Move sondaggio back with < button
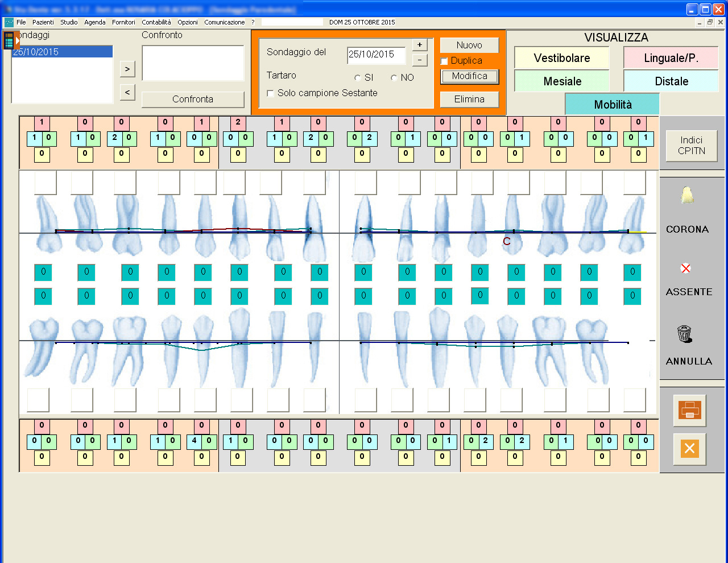The width and height of the screenshot is (728, 563). (127, 92)
